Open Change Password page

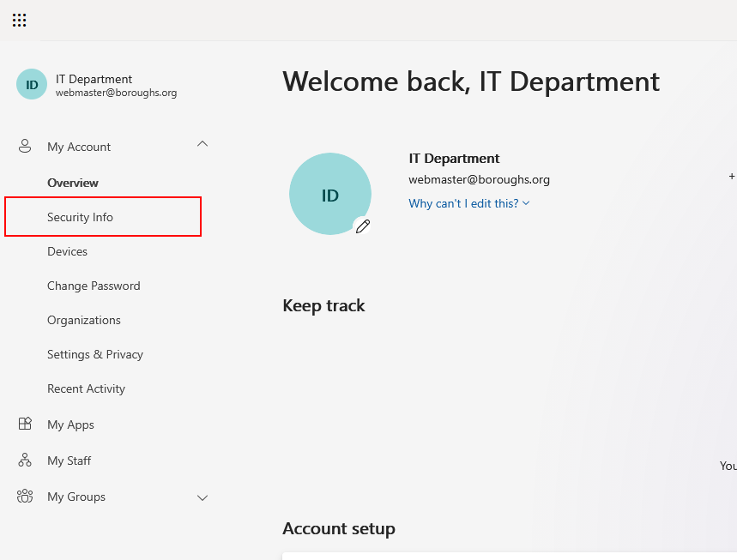pos(94,286)
